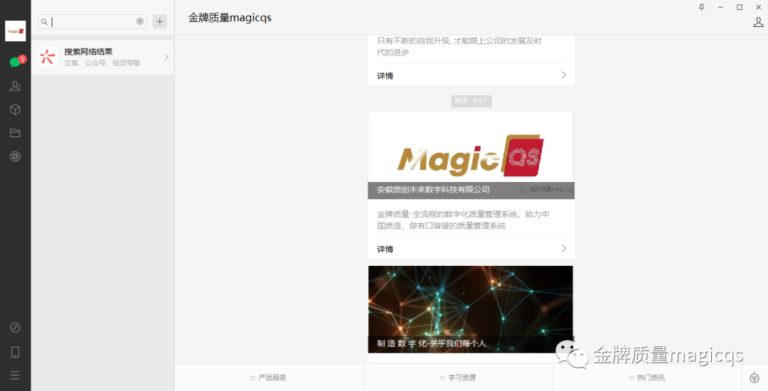Open the chats icon with unread badge
The image size is (768, 391).
click(x=16, y=62)
